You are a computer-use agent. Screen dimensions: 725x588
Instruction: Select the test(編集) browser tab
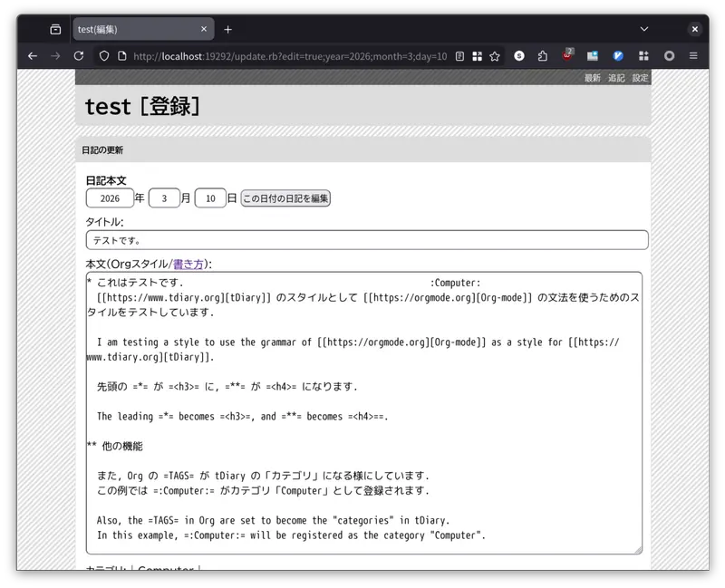136,29
